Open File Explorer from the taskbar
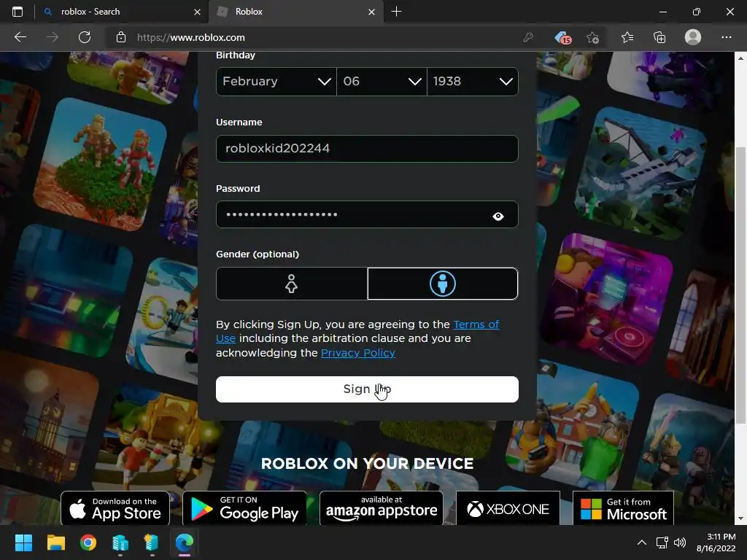The width and height of the screenshot is (747, 560). pos(55,542)
